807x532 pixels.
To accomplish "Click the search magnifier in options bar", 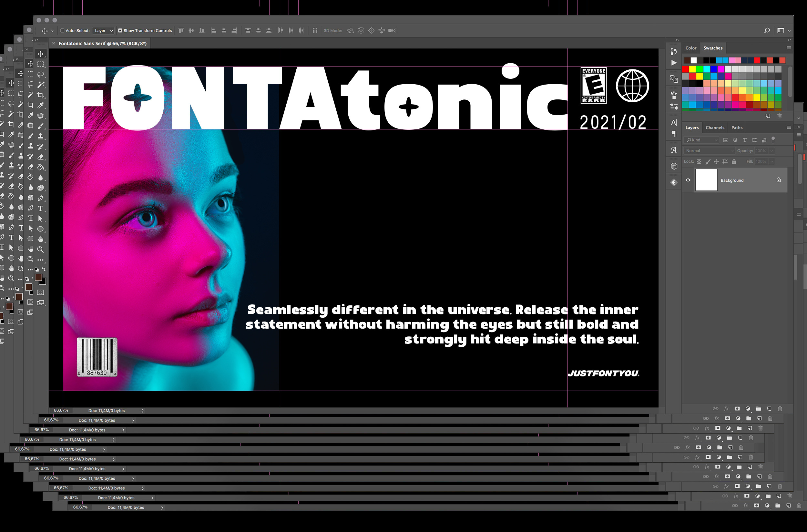I will [767, 31].
